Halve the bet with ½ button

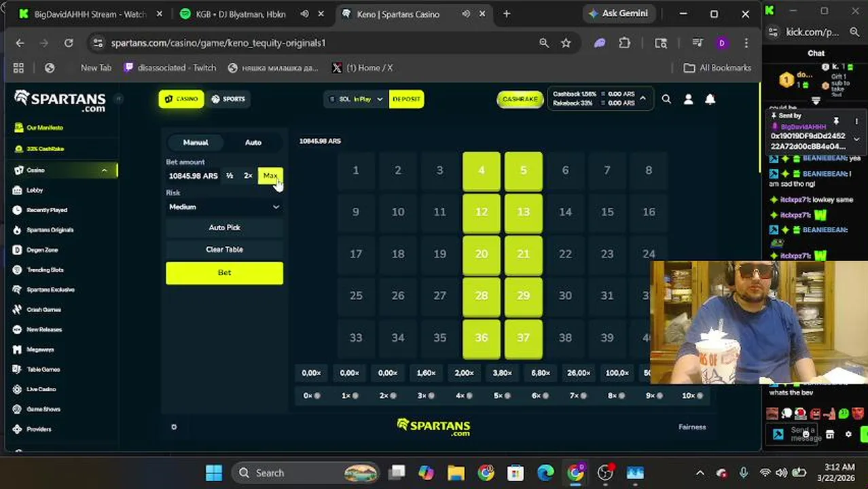(x=230, y=176)
